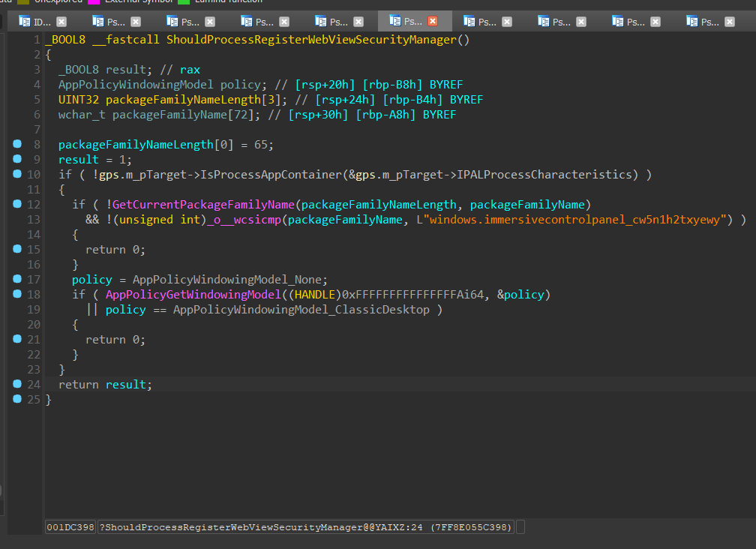
Task: Toggle breakpoint dot on line 24
Action: pos(17,383)
